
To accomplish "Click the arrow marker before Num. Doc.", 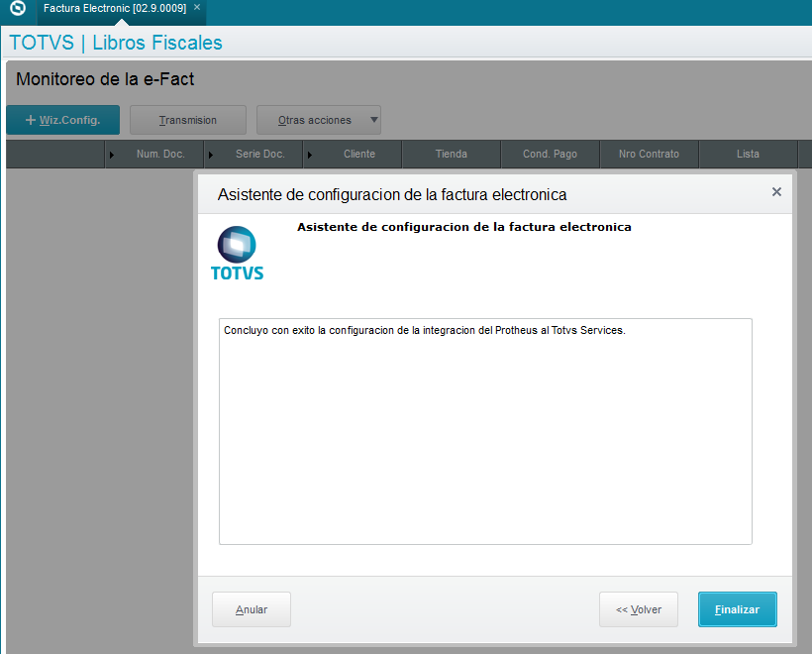I will tap(111, 155).
